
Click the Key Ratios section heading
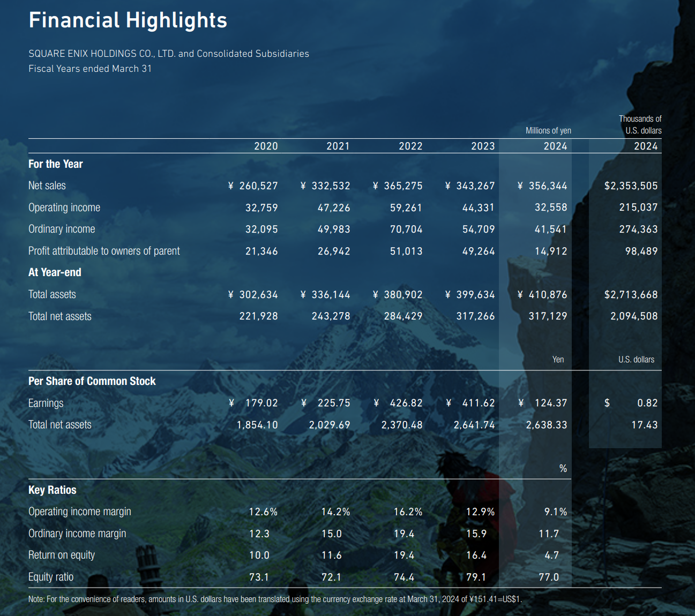53,490
